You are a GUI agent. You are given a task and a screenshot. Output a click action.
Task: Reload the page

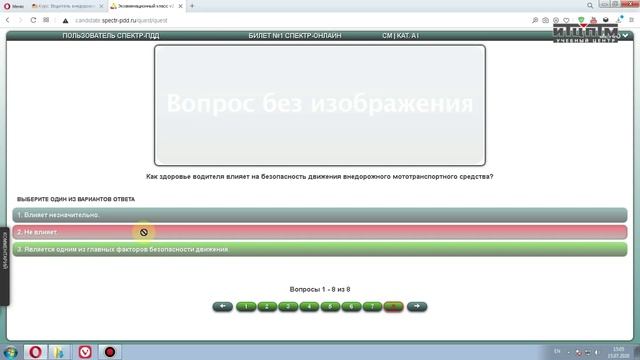pos(33,20)
